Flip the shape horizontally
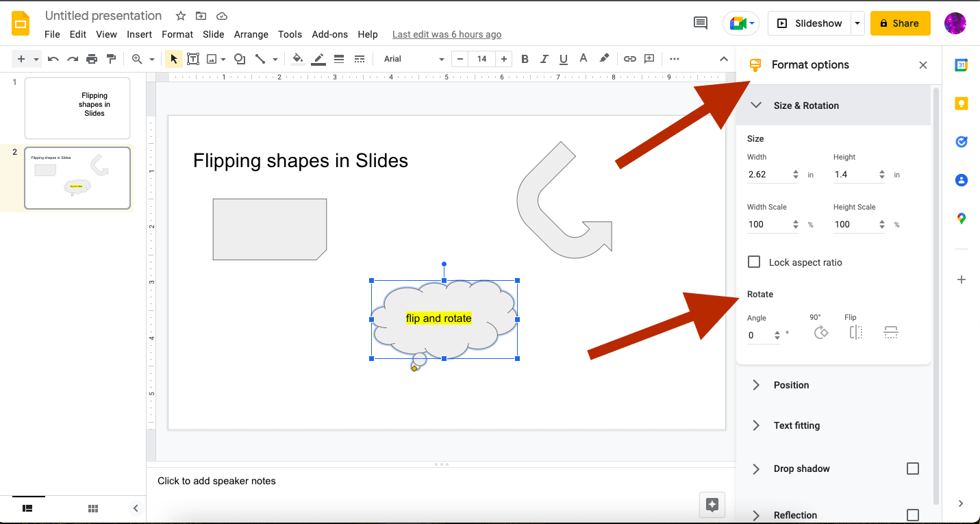The image size is (980, 524). (855, 332)
